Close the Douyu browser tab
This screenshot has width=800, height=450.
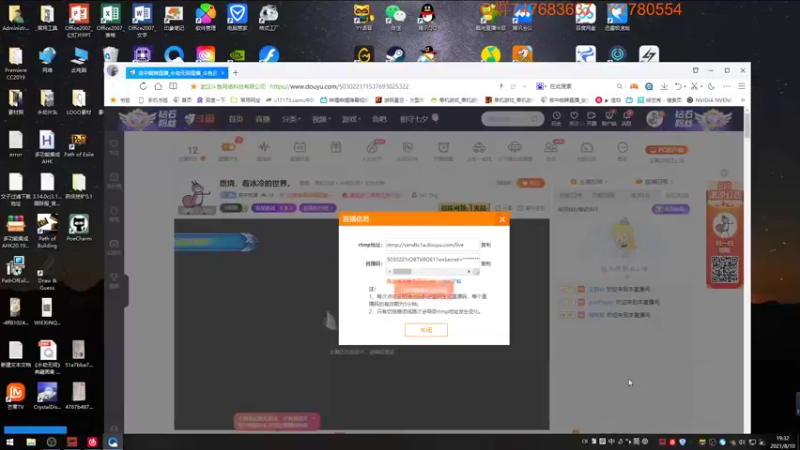click(223, 73)
